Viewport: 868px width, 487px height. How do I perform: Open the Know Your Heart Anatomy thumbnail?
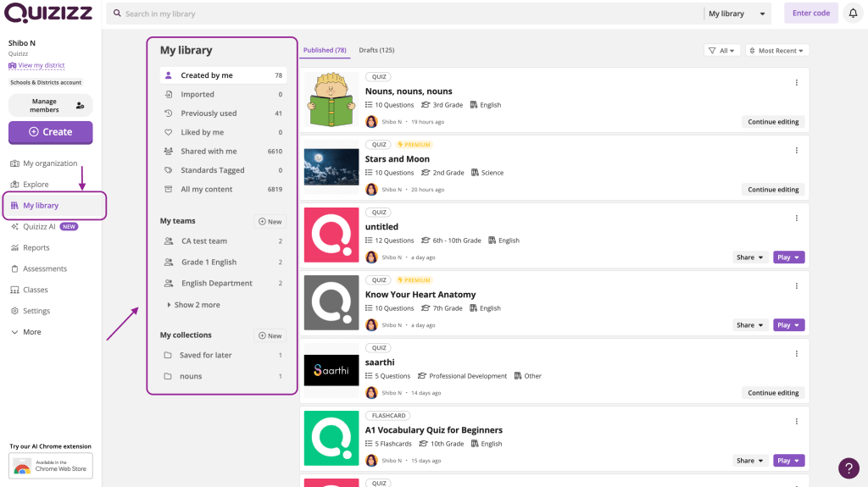(x=331, y=302)
